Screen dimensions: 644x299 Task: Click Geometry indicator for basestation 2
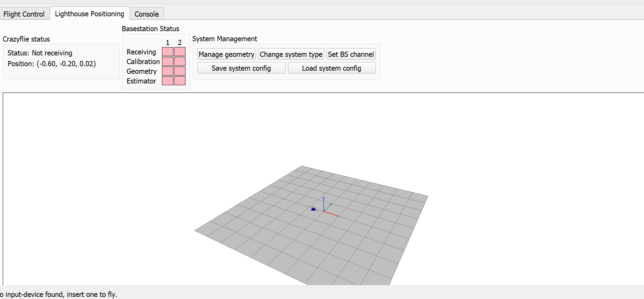[180, 71]
